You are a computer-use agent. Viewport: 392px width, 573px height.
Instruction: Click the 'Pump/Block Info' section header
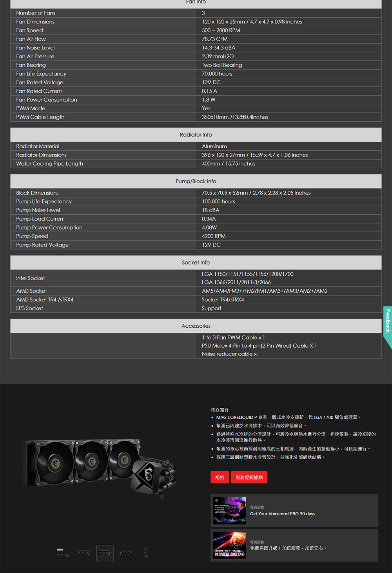pos(196,181)
